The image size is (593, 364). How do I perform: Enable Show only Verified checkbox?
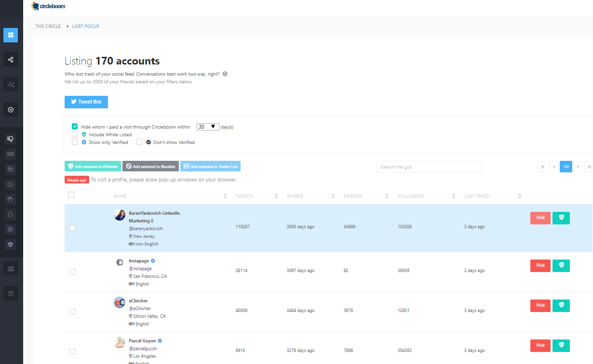pyautogui.click(x=75, y=142)
